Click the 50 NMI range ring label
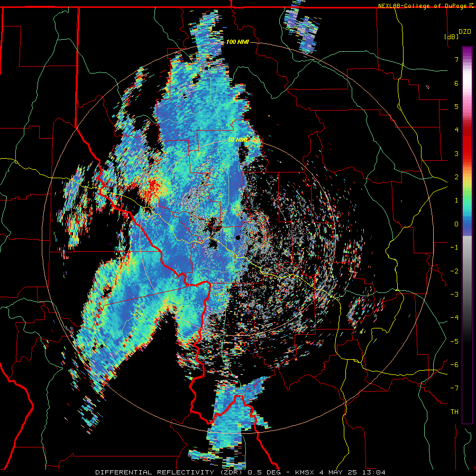476x476 pixels. pos(237,140)
